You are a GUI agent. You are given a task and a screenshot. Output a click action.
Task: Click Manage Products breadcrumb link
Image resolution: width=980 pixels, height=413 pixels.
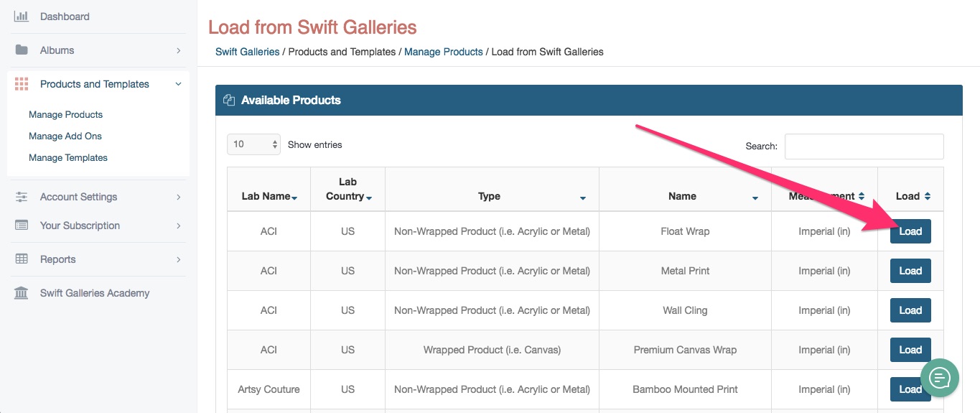444,52
